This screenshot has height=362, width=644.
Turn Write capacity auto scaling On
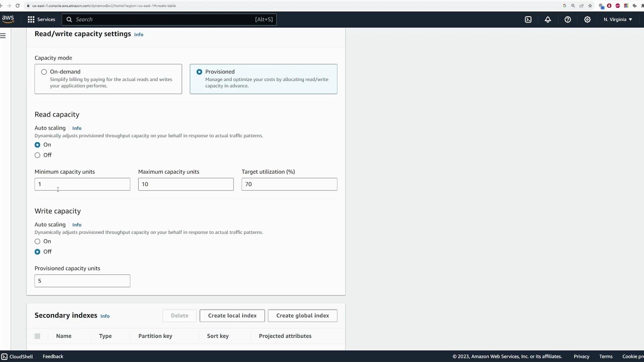37,241
